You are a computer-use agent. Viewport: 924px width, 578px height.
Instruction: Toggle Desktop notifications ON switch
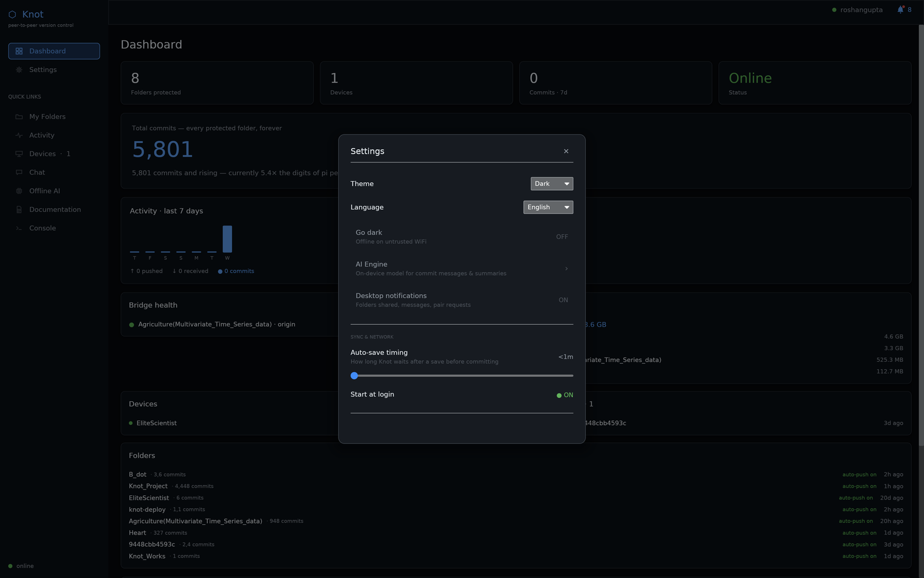[563, 300]
